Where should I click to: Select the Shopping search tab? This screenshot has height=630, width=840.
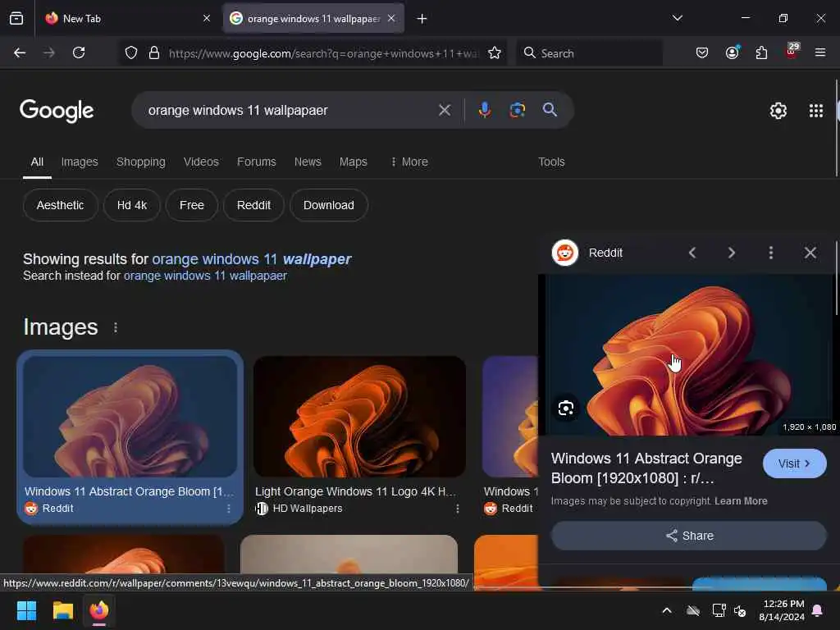[x=141, y=162]
